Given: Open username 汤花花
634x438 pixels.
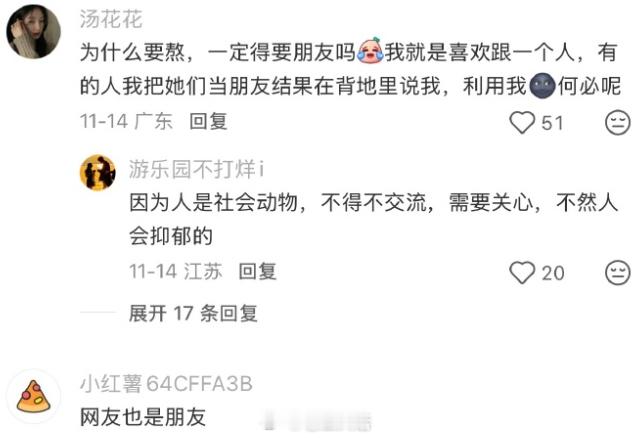Looking at the screenshot, I should click(x=111, y=19).
